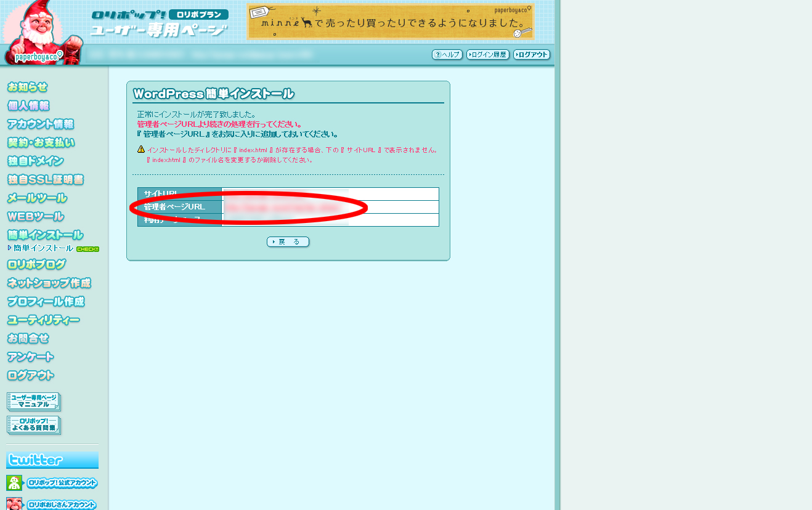Viewport: 812px width, 510px height.
Task: Open ログイン履歴 from header
Action: pos(488,55)
